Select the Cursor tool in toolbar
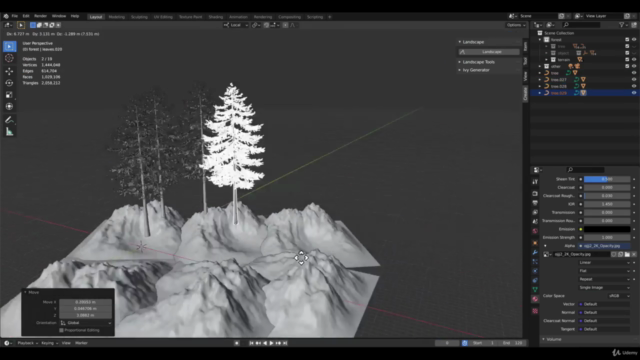Image resolution: width=640 pixels, height=360 pixels. (9, 58)
